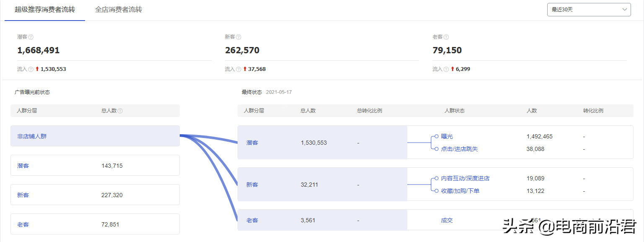The height and width of the screenshot is (242, 644).
Task: Open the 总人数 column help icon
Action: tap(121, 110)
